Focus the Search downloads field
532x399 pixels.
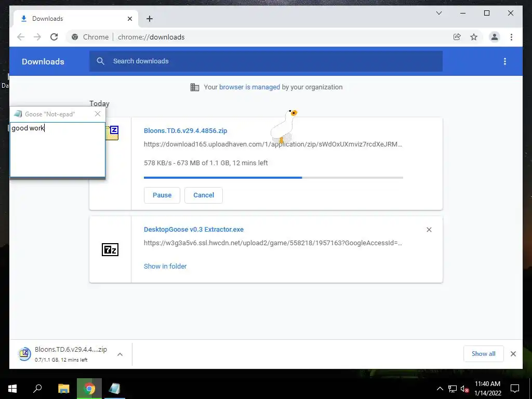pyautogui.click(x=265, y=61)
